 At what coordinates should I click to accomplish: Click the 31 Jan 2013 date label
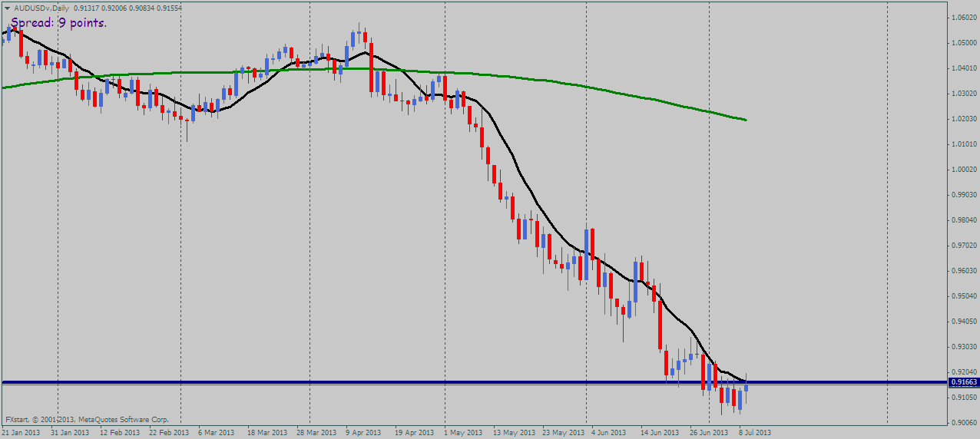click(x=70, y=433)
